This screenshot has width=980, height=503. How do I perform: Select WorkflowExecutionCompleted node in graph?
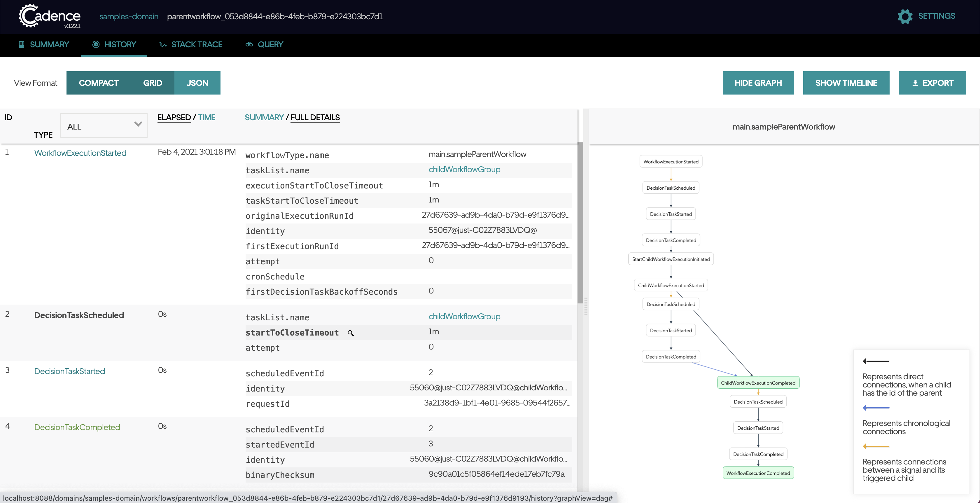[758, 473]
